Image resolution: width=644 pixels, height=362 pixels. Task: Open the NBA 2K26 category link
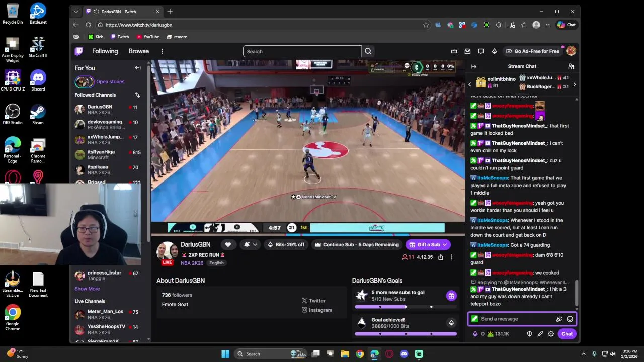click(193, 263)
